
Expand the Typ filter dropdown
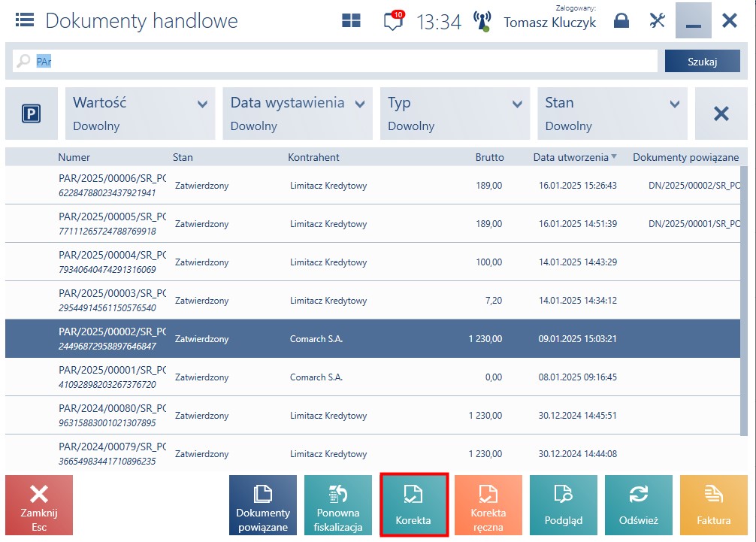[455, 114]
